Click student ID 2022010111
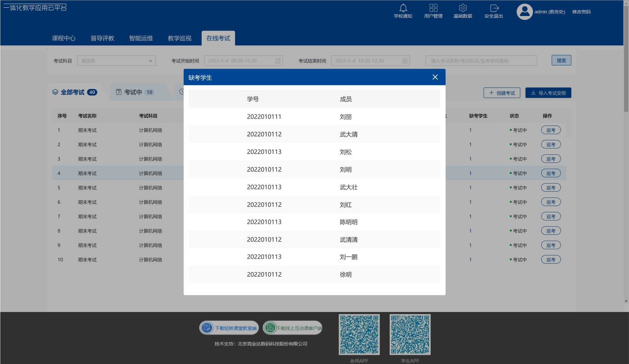The width and height of the screenshot is (629, 364). click(x=264, y=117)
